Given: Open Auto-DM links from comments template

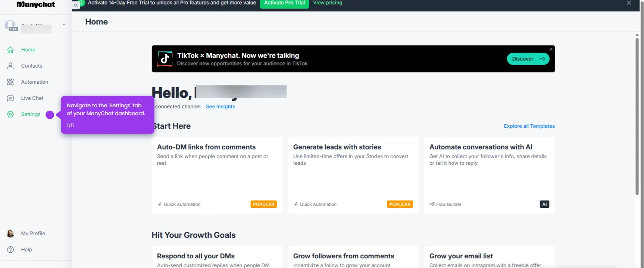Looking at the screenshot, I should click(x=217, y=175).
